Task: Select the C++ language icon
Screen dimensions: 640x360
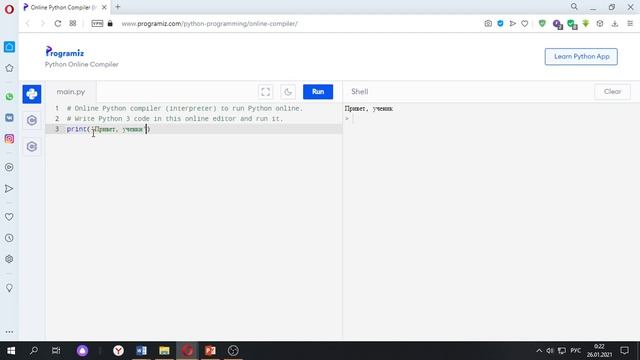Action: coord(32,147)
